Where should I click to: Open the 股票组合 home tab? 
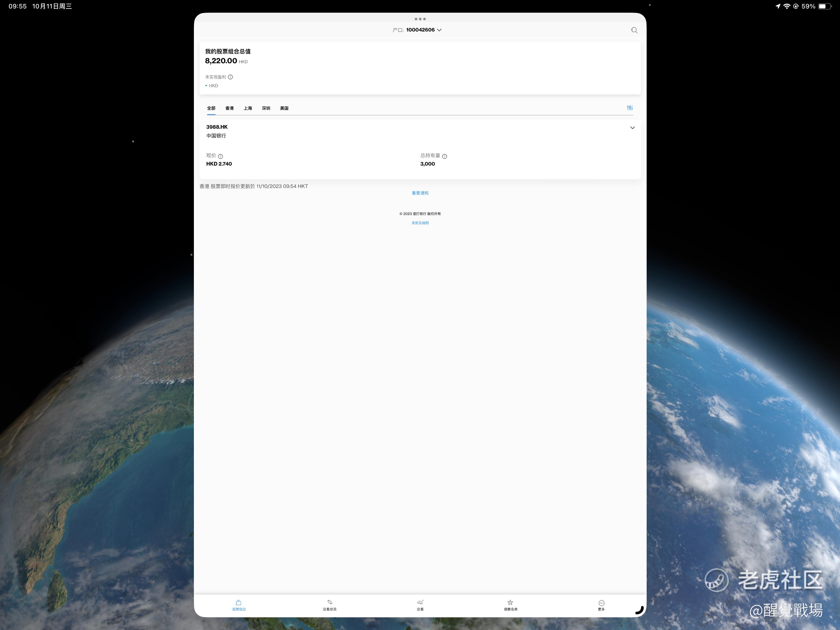click(239, 605)
